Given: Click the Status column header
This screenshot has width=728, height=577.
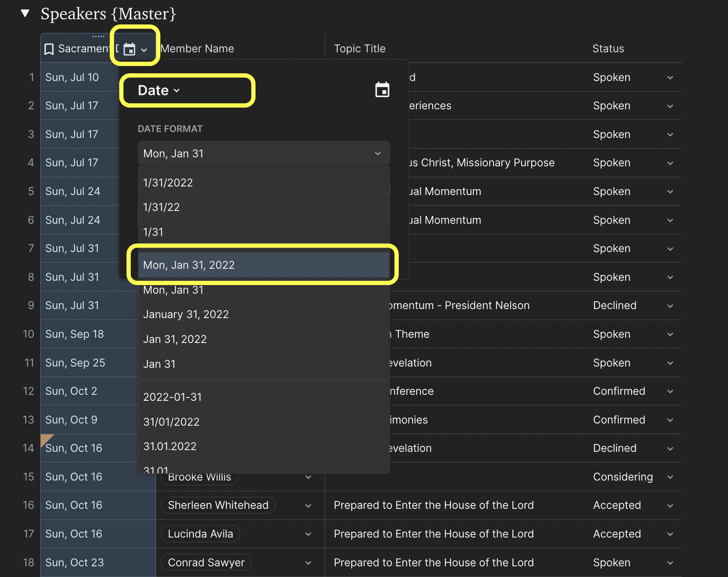Looking at the screenshot, I should (x=608, y=48).
